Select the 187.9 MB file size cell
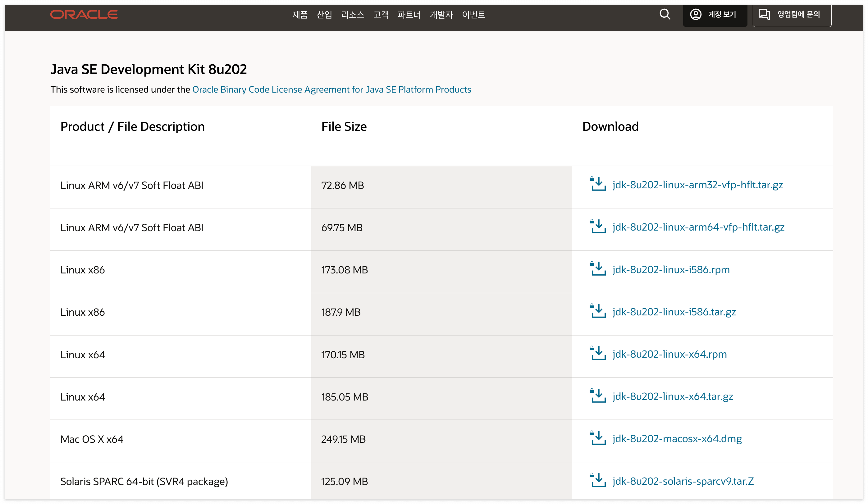Image resolution: width=868 pixels, height=504 pixels. pos(441,314)
